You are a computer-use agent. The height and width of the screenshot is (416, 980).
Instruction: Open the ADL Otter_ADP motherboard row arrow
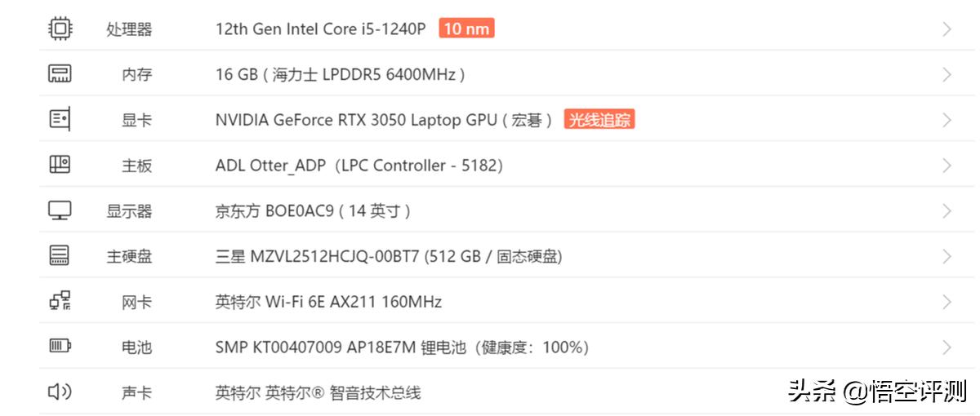(947, 166)
